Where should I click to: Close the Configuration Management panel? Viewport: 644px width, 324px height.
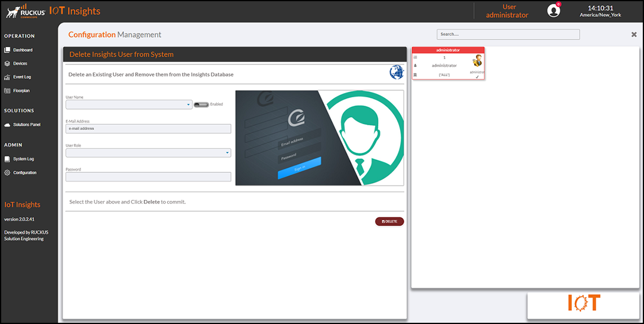tap(634, 35)
